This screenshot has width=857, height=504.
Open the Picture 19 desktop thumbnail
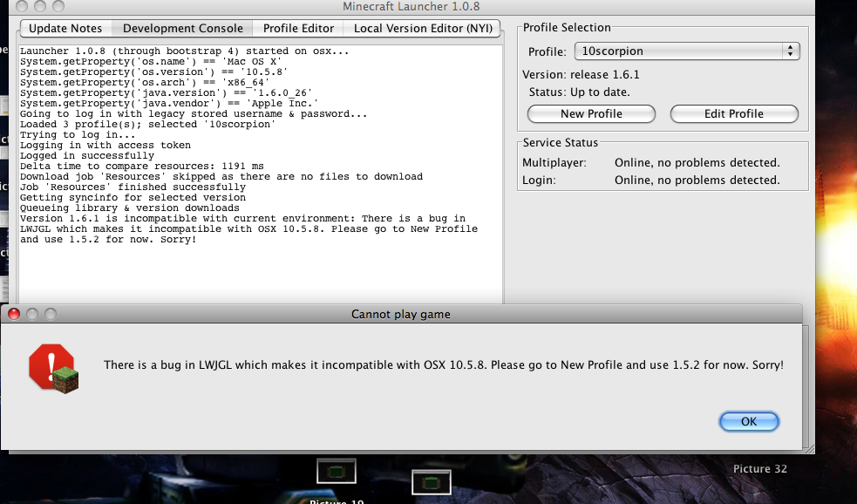pos(335,472)
